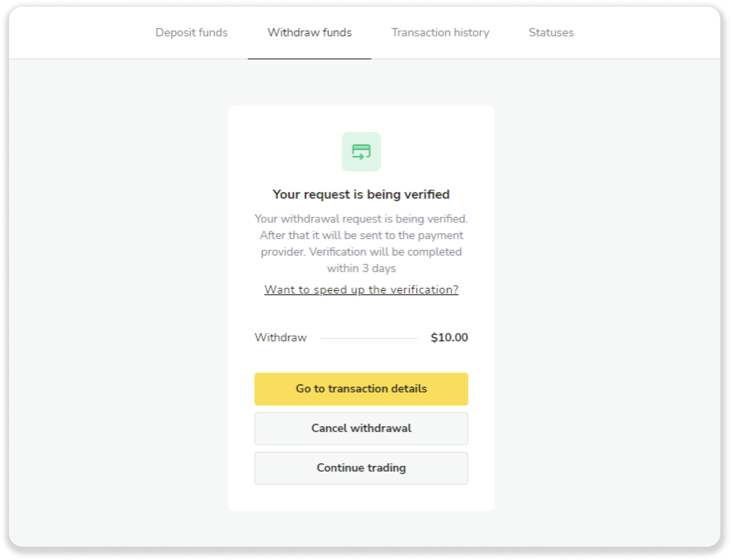
Task: Click 'Your withdrawal request is being verified.' text
Action: [x=361, y=219]
